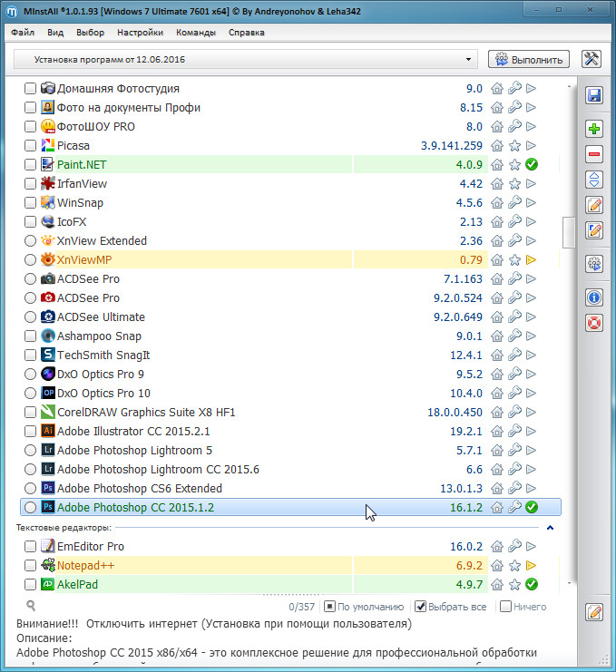This screenshot has width=616, height=672.
Task: Click the star icon in the Paint.NET row
Action: [514, 164]
